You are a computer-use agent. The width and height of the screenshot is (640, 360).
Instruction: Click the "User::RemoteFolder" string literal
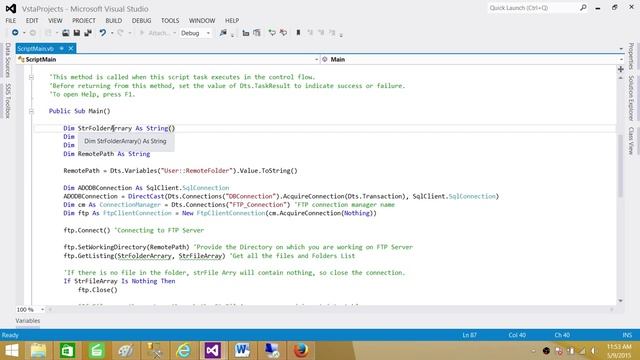pos(196,171)
